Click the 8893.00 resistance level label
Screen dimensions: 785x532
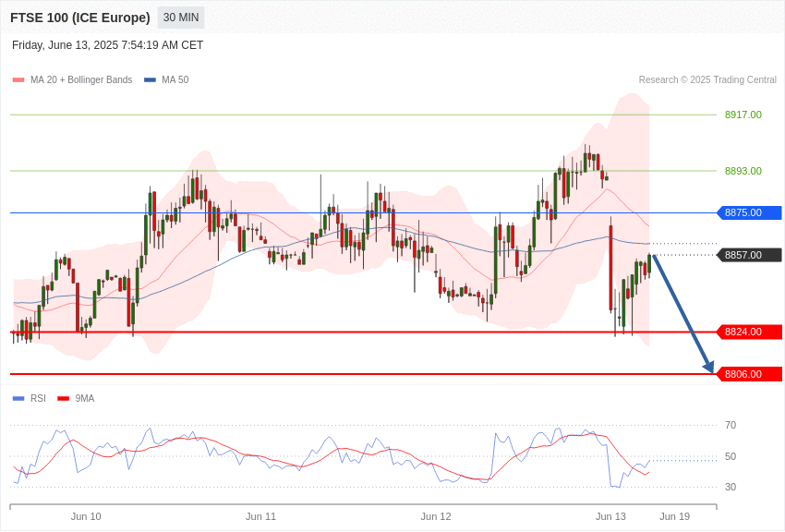(743, 171)
